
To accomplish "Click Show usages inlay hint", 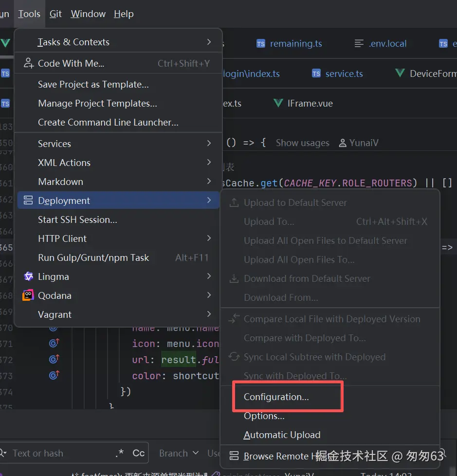I will [302, 143].
